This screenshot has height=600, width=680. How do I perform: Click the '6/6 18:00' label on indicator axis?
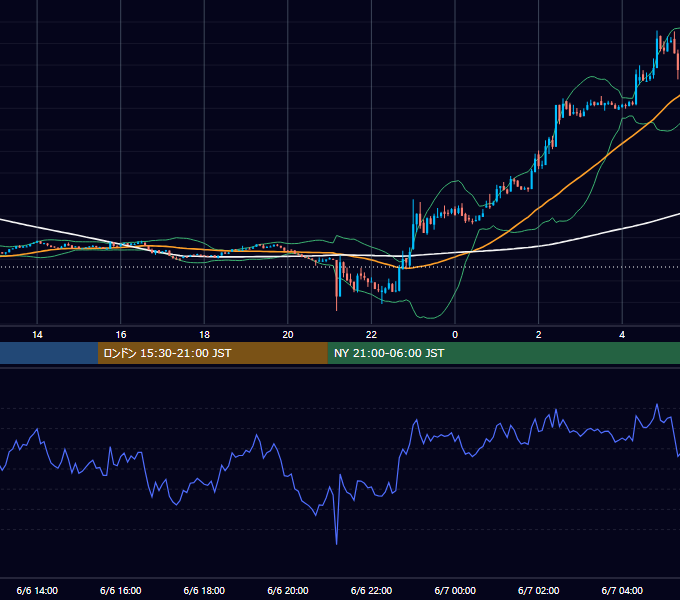pos(204,590)
